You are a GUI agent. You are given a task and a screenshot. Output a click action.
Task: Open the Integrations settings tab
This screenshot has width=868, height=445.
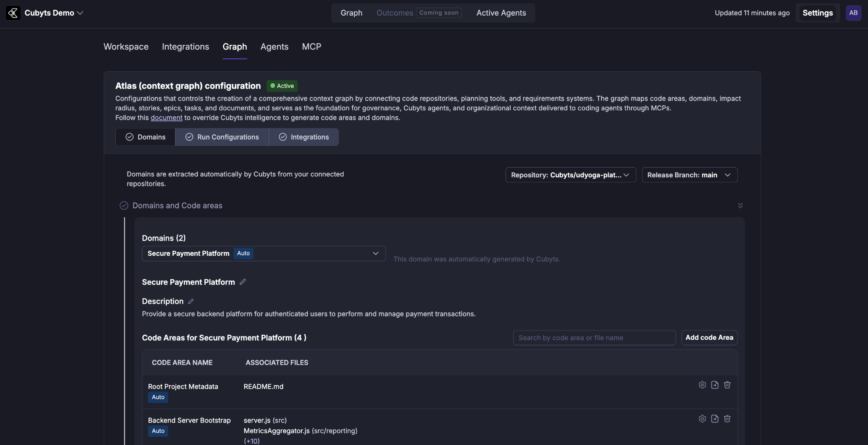[x=185, y=47]
